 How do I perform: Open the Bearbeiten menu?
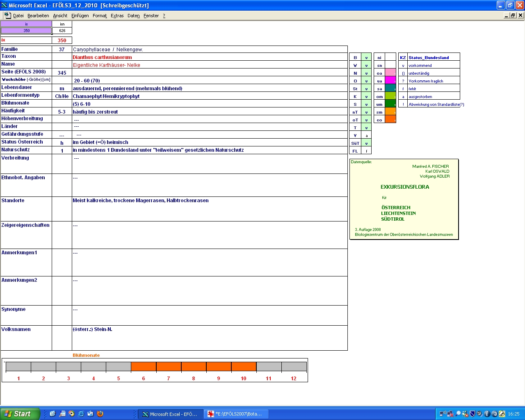coord(38,16)
